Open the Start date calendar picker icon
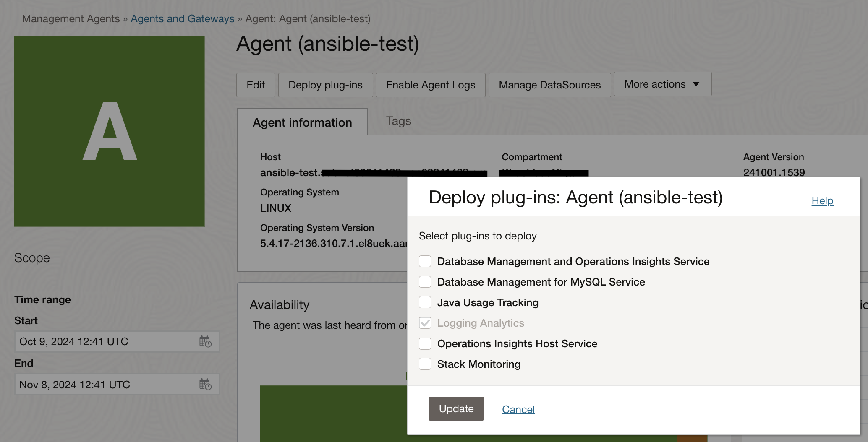Viewport: 868px width, 442px height. pyautogui.click(x=205, y=342)
